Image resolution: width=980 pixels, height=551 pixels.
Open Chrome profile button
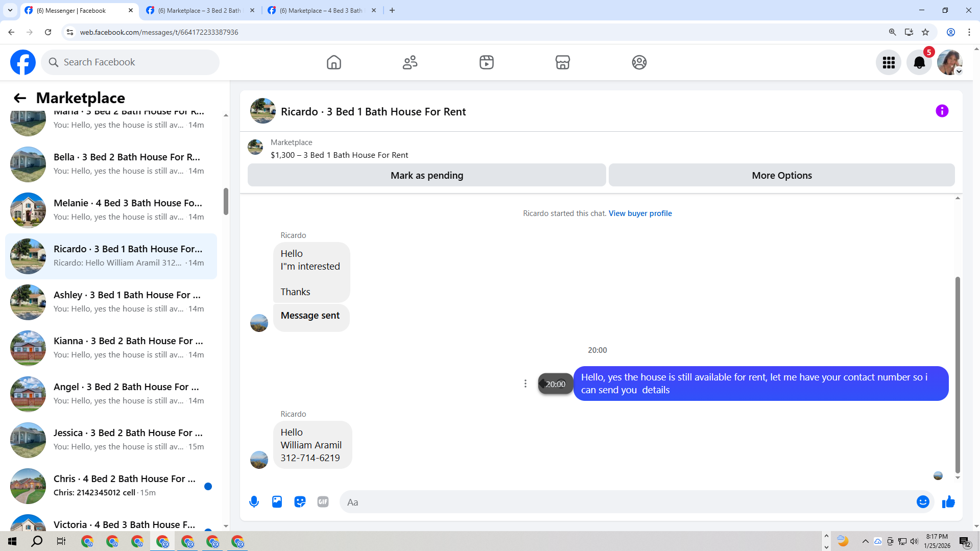pyautogui.click(x=951, y=32)
